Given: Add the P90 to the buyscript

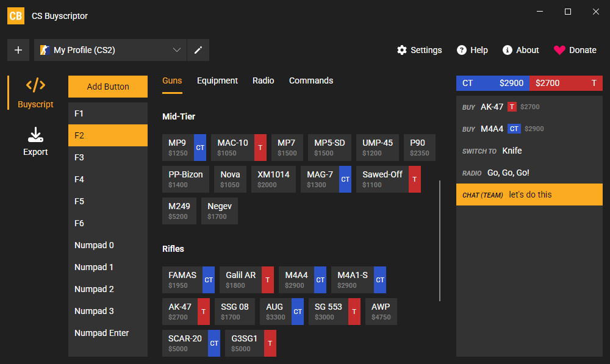Looking at the screenshot, I should click(x=420, y=148).
